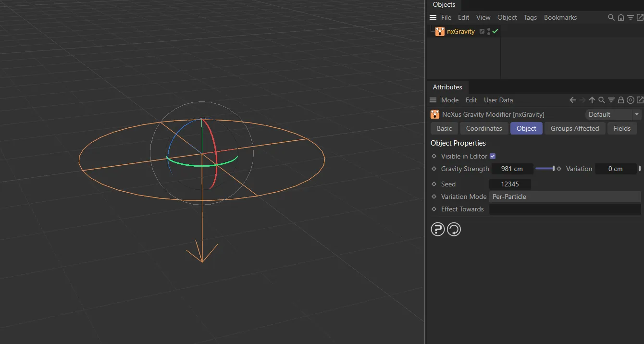The image size is (644, 344).
Task: Click the Attributes back arrow icon
Action: 572,100
